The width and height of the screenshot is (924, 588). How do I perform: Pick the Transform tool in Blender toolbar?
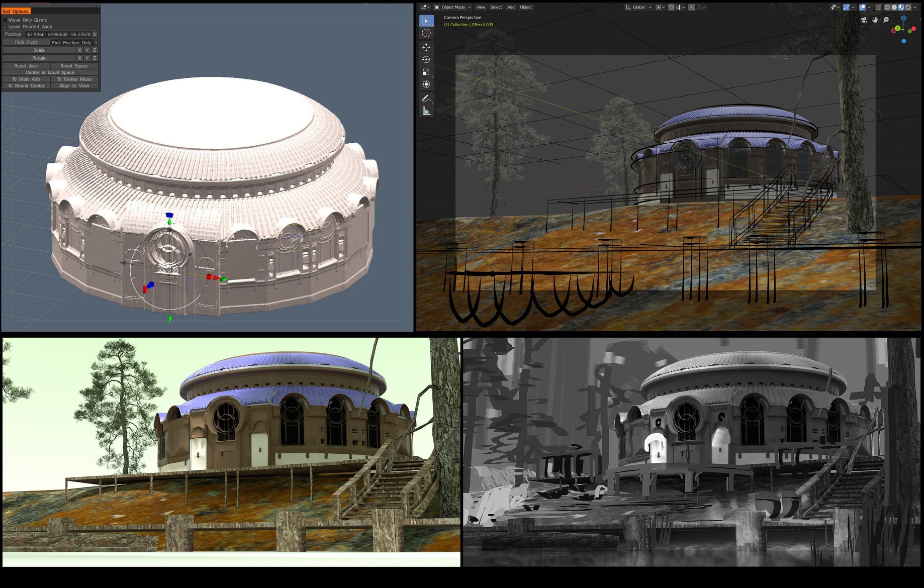point(426,84)
